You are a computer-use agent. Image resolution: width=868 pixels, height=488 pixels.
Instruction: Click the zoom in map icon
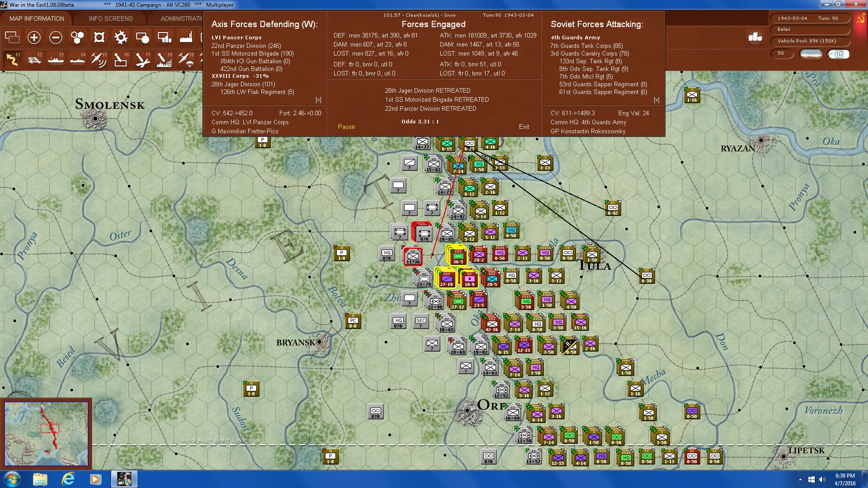click(x=34, y=38)
